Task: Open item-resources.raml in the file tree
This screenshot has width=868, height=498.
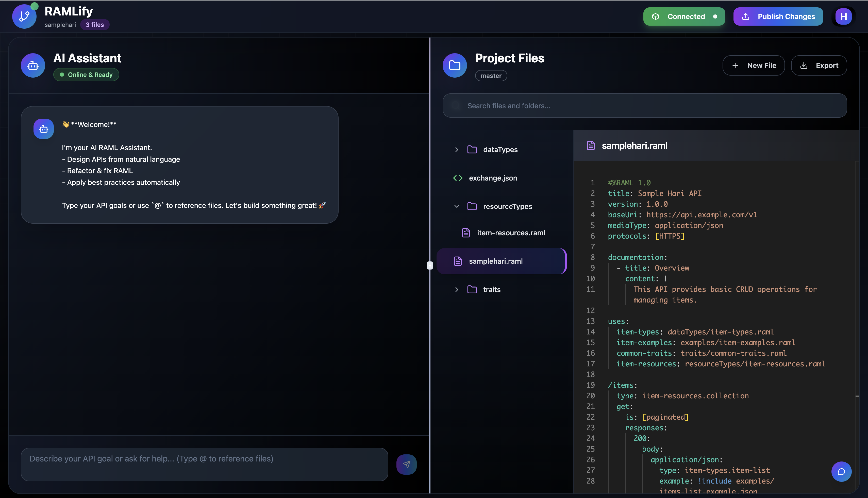Action: click(511, 233)
